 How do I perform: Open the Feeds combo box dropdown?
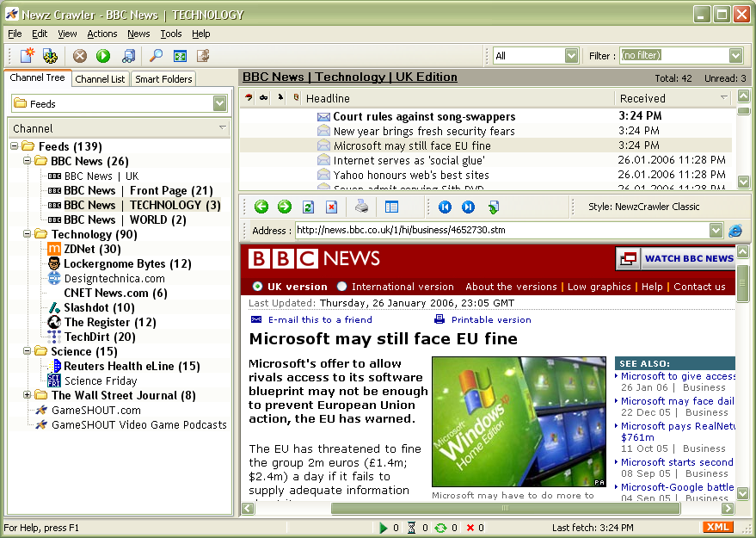[219, 103]
